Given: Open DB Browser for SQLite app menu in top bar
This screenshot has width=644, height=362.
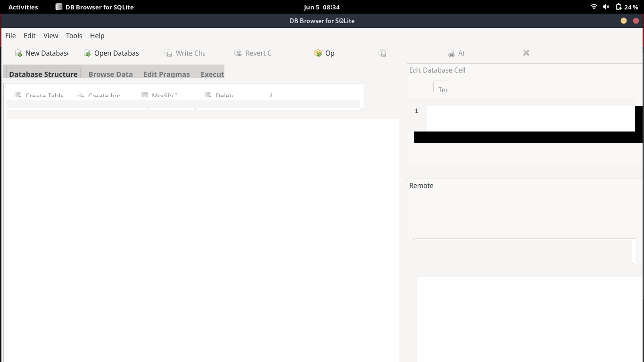Looking at the screenshot, I should pyautogui.click(x=94, y=7).
